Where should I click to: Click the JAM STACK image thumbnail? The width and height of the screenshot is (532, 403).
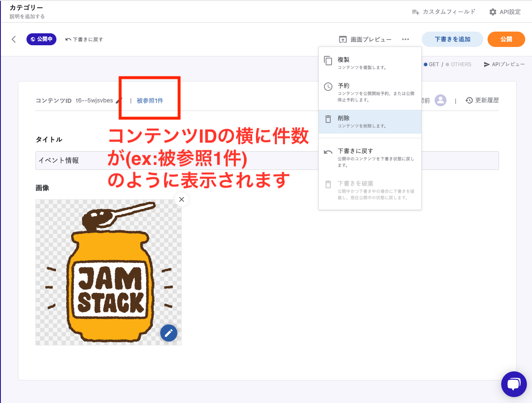click(108, 272)
